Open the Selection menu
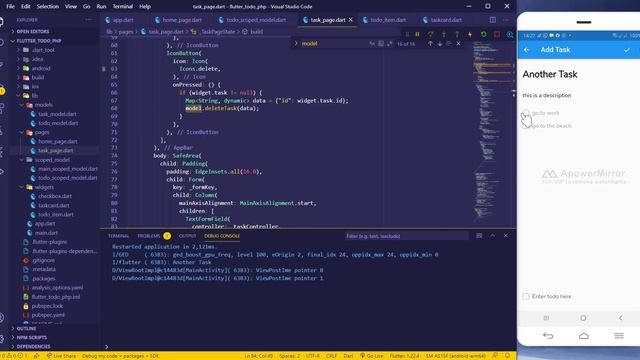Viewport: 640px width, 360px height. click(48, 7)
